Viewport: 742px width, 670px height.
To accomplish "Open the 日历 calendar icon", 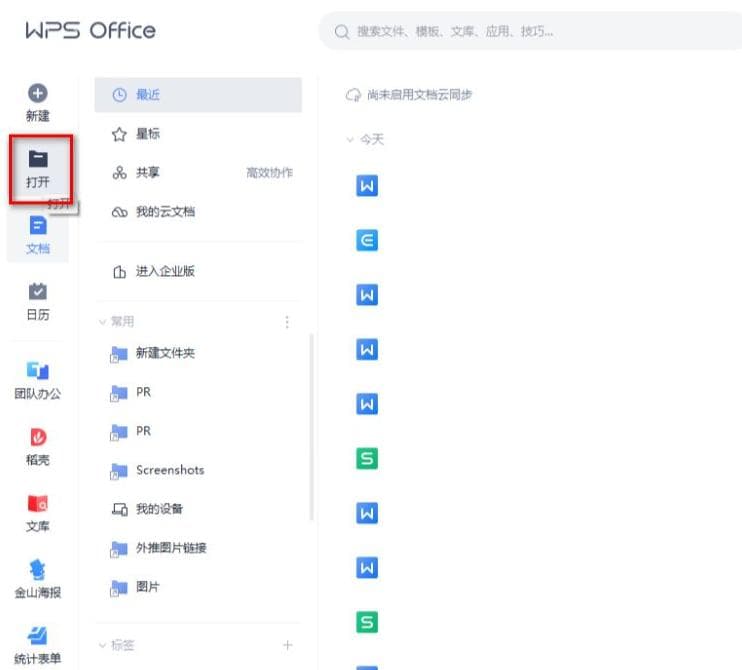I will pos(38,291).
